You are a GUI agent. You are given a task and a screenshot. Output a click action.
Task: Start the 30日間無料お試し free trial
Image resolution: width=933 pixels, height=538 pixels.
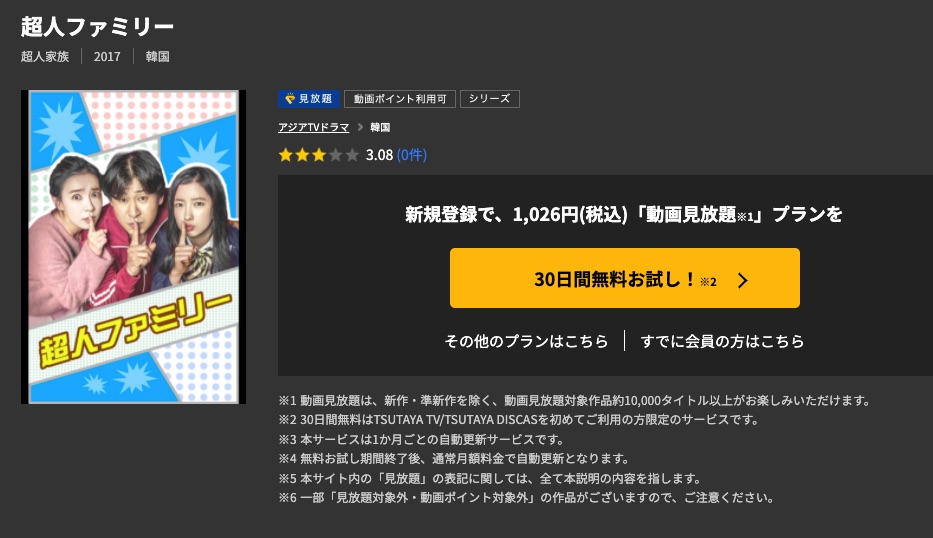point(625,278)
